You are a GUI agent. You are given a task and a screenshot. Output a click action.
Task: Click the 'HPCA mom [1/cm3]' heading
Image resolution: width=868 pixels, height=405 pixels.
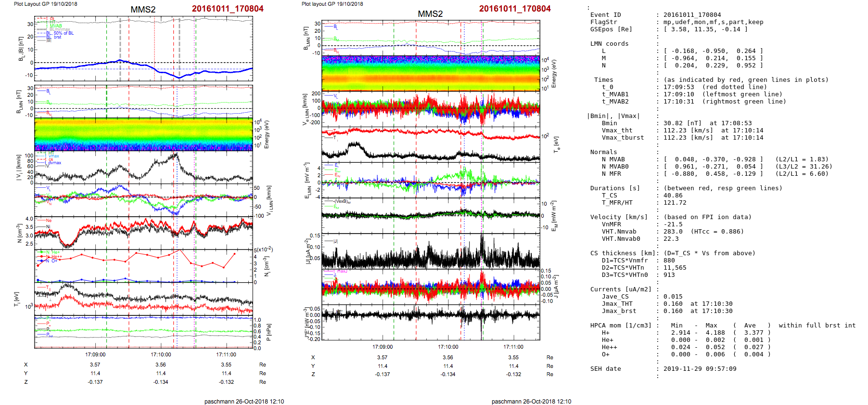pyautogui.click(x=621, y=326)
